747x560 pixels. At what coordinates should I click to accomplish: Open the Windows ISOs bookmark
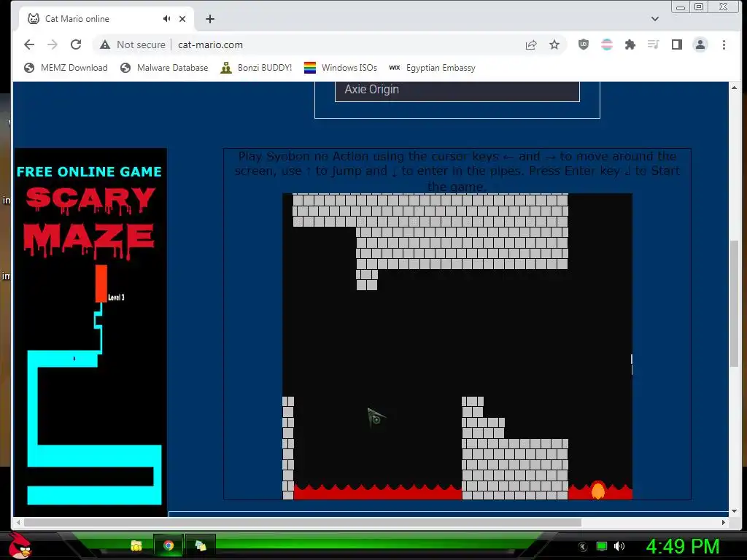pyautogui.click(x=341, y=68)
